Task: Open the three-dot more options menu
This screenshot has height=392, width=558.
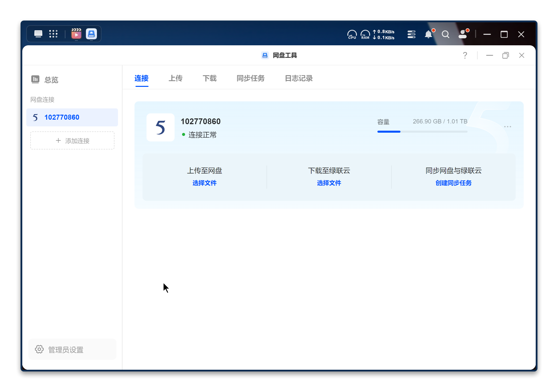Action: 507,127
